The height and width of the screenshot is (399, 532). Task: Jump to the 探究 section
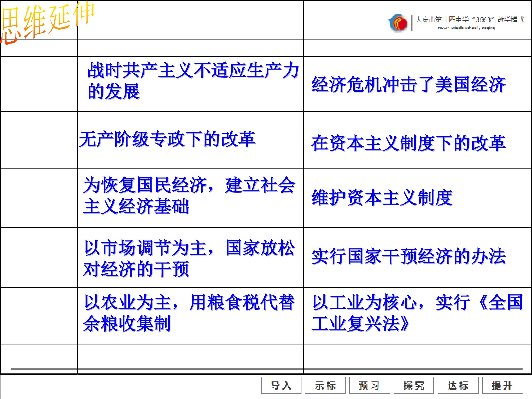pos(414,385)
